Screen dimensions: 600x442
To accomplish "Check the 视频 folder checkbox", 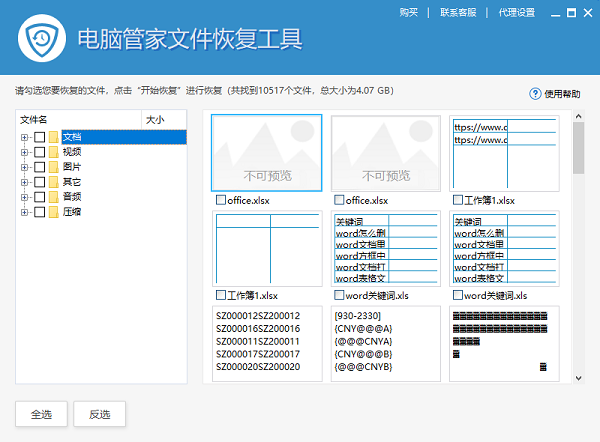I will [x=39, y=152].
